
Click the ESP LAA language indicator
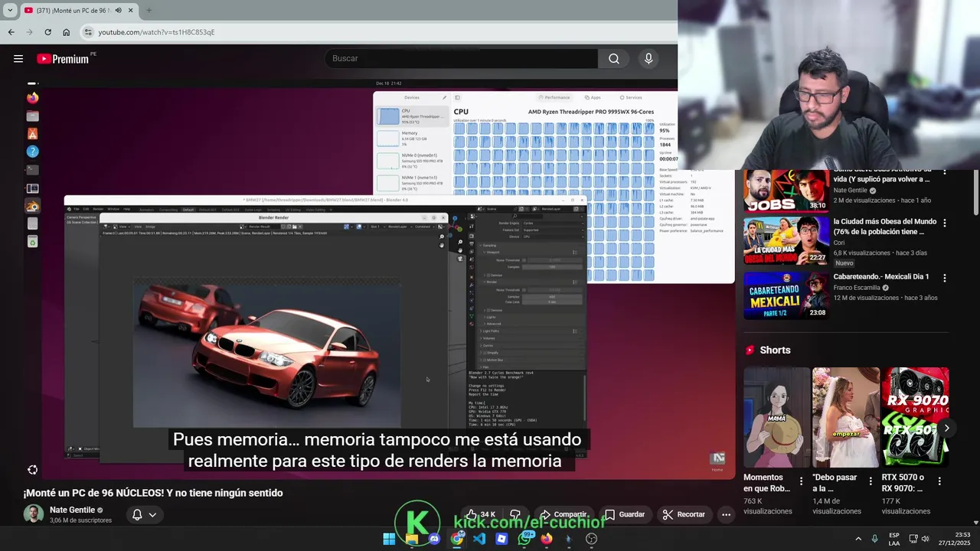[894, 539]
